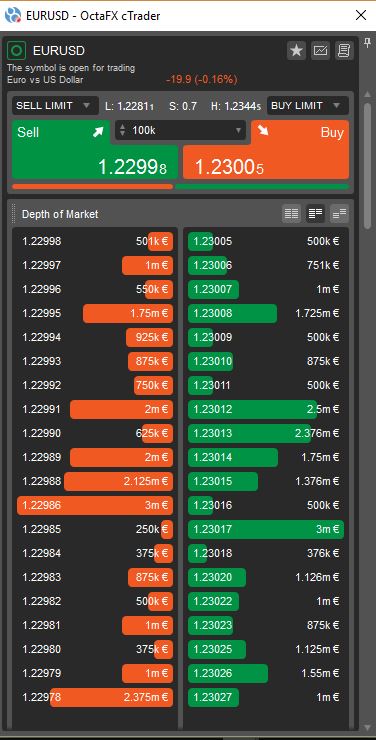Switch to standard Depth of Market view
376x740 pixels.
click(291, 214)
